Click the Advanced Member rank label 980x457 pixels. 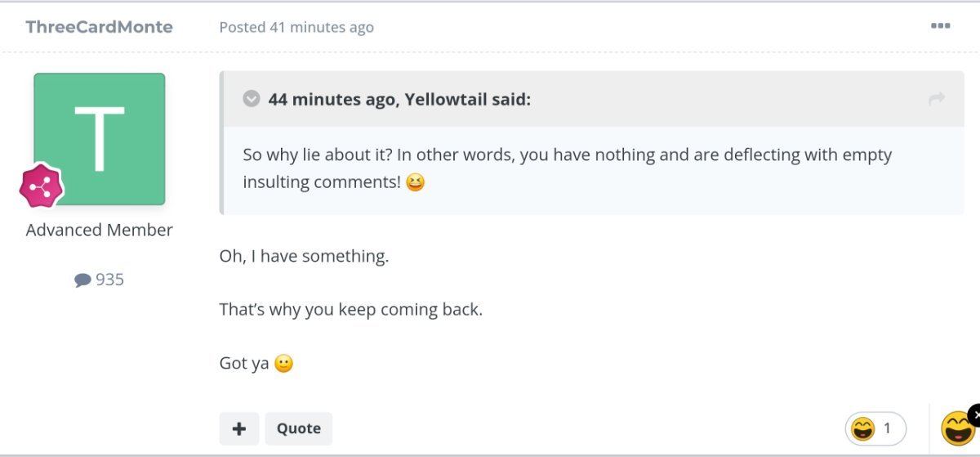99,230
